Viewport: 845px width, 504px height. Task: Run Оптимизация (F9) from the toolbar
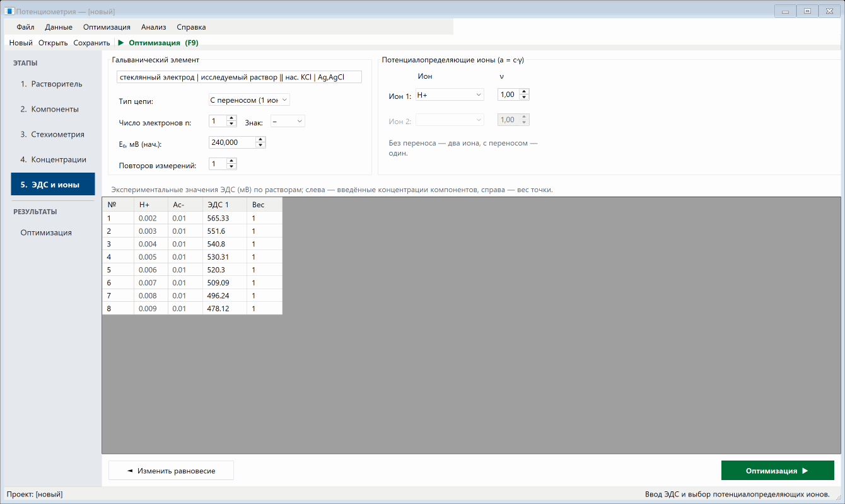[x=158, y=43]
